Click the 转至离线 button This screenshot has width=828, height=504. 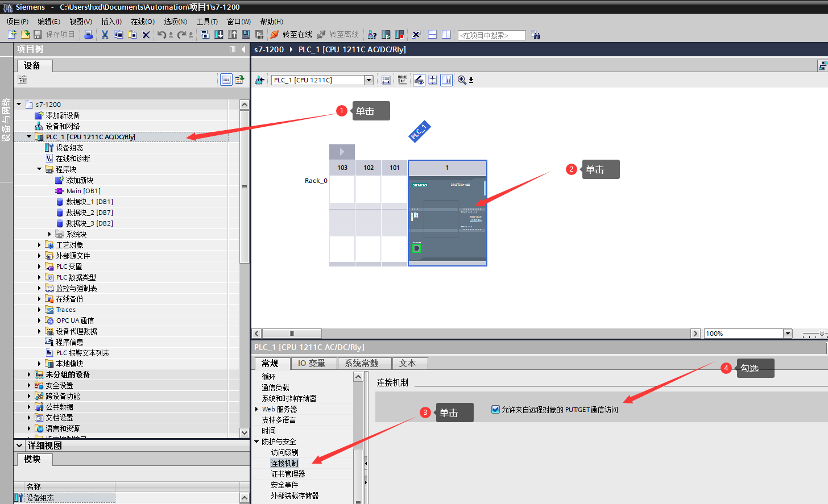[338, 35]
